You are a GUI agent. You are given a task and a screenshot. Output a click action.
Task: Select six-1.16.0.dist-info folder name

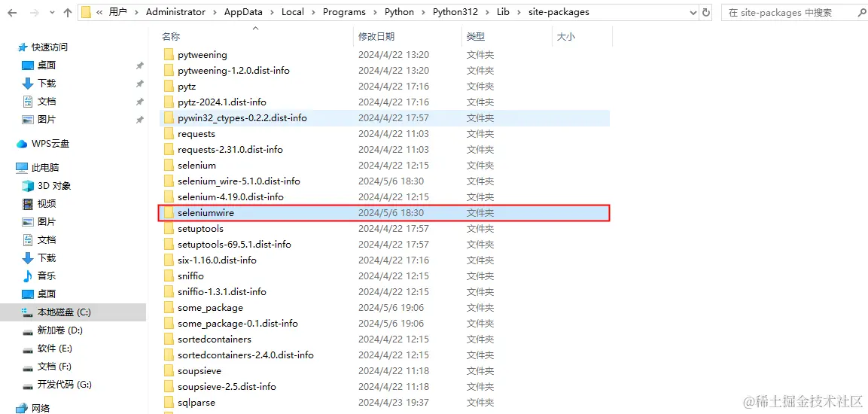click(x=217, y=260)
